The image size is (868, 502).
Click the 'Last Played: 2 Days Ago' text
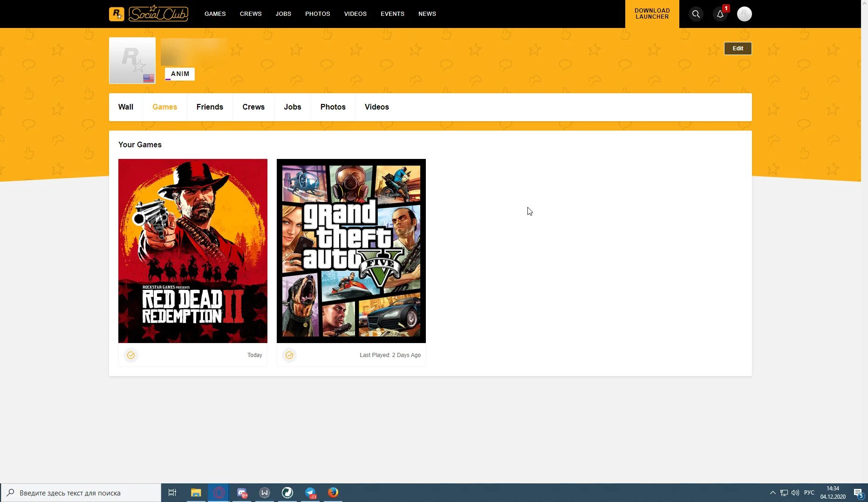point(390,355)
